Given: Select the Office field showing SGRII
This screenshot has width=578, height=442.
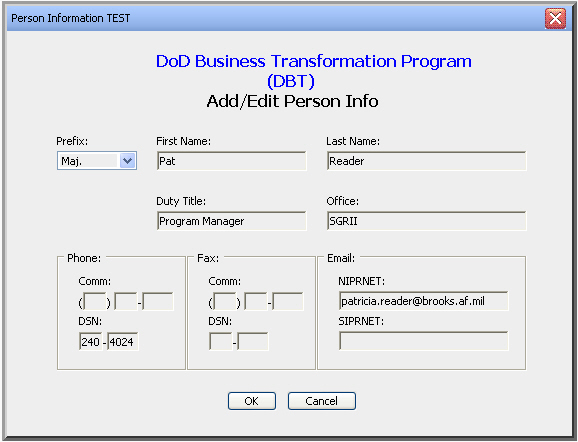Looking at the screenshot, I should 426,221.
